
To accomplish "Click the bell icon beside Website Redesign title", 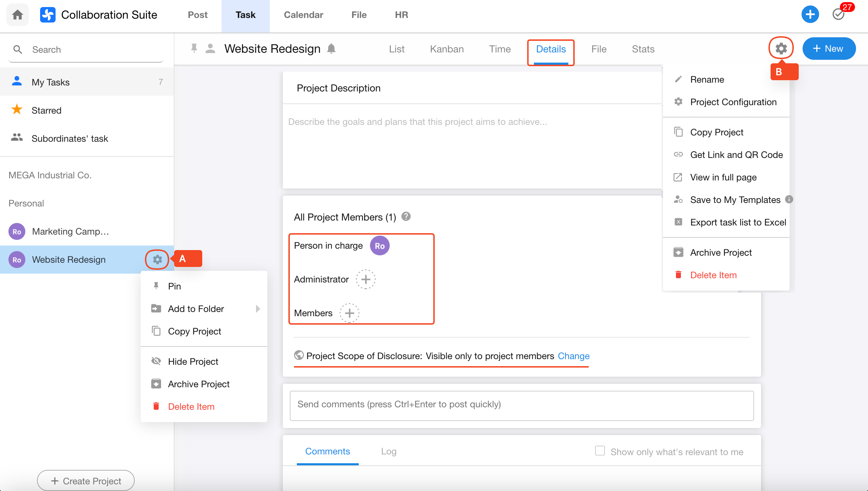I will pos(331,49).
